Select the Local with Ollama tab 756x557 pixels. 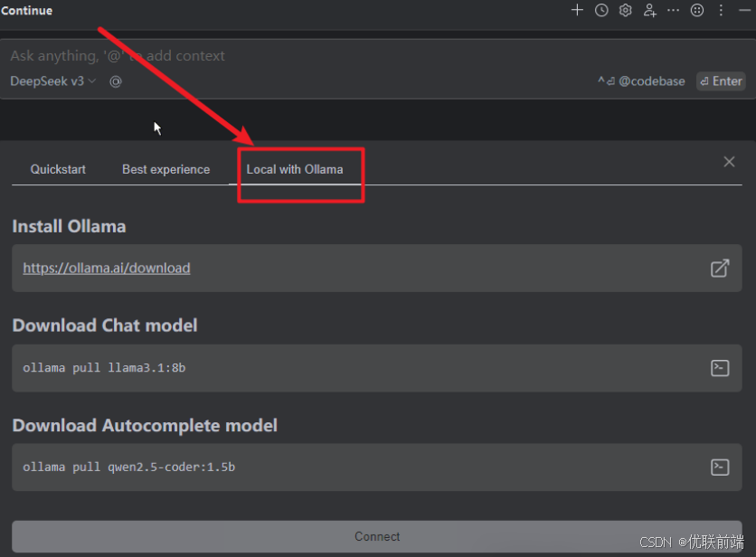point(295,169)
